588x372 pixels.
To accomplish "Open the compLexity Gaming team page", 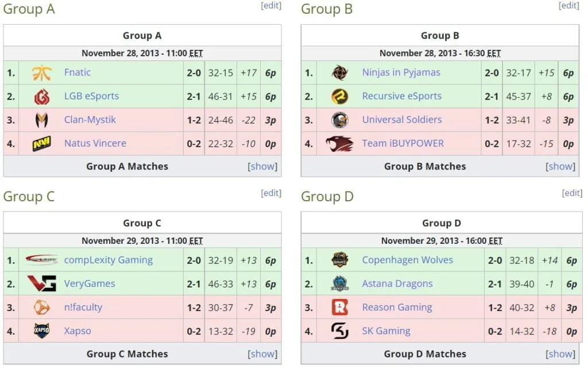I will [109, 260].
